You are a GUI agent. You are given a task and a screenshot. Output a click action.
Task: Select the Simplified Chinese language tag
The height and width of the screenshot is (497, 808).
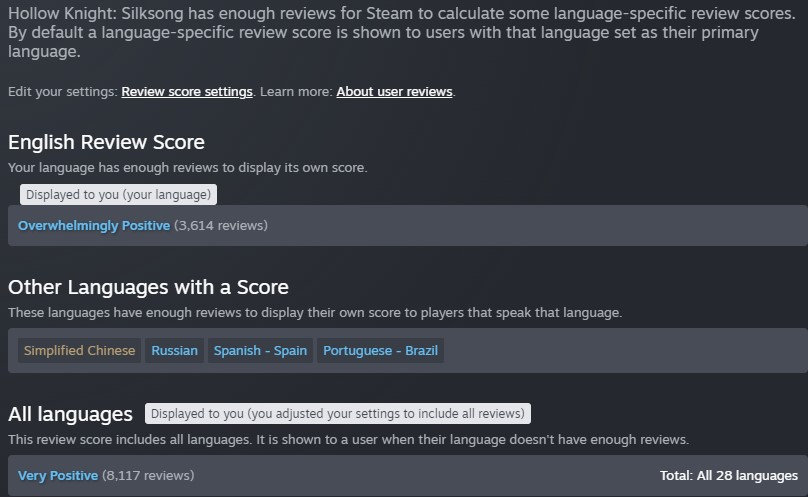[x=79, y=351]
